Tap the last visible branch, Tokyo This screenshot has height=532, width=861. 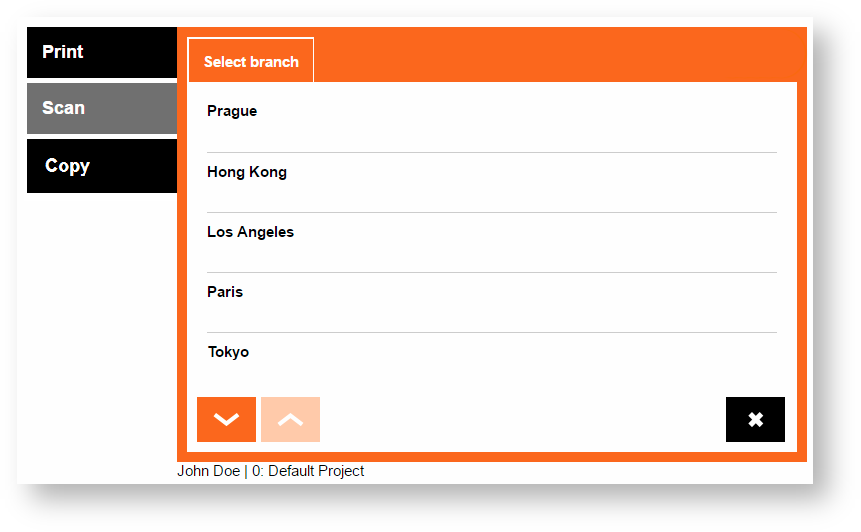228,352
